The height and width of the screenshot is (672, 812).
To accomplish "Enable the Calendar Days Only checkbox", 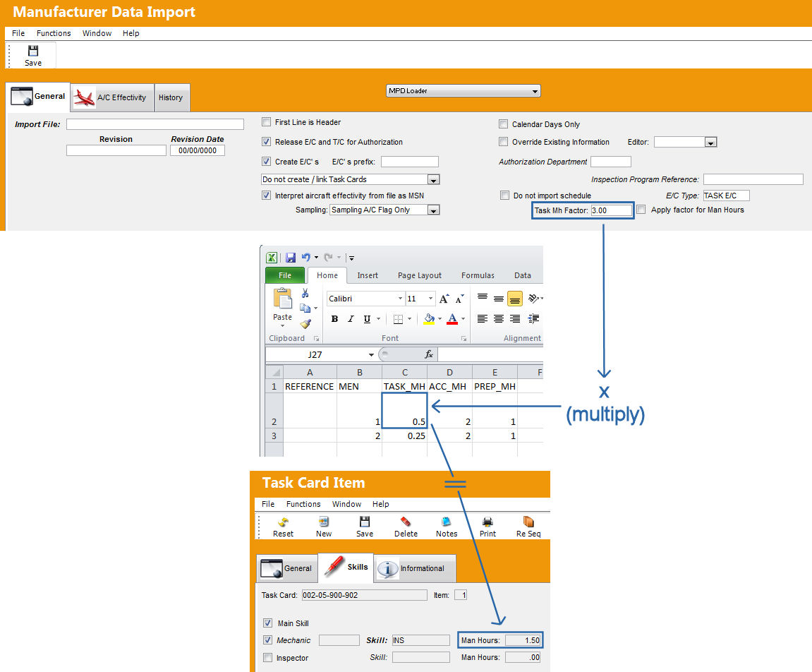I will click(x=504, y=124).
